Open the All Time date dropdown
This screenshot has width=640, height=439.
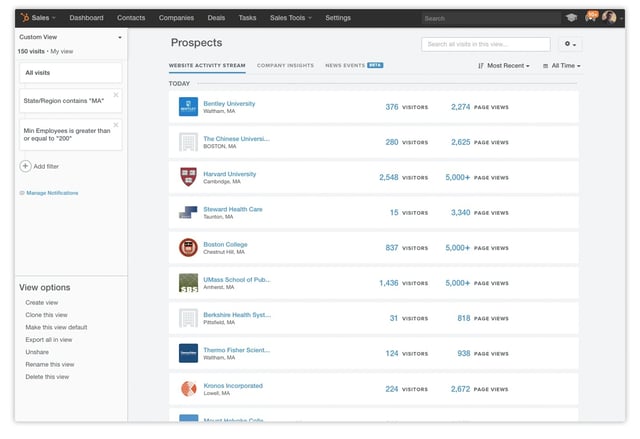(x=562, y=66)
